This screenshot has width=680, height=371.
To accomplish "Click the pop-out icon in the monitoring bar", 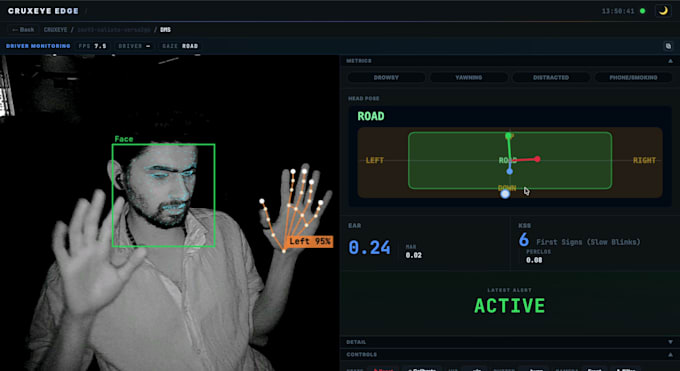I will click(668, 46).
